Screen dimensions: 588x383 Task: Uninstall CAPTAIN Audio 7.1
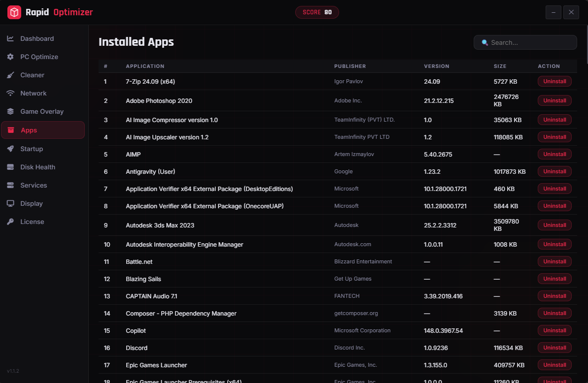(554, 296)
